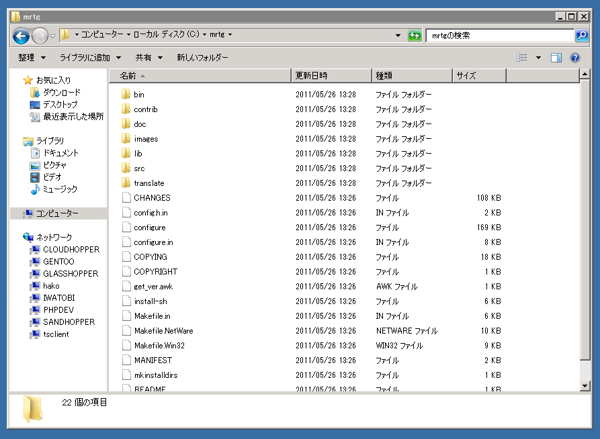Viewport: 600px width, 439px height.
Task: Click ローカル ディスク (C:) breadcrumb
Action: 166,34
